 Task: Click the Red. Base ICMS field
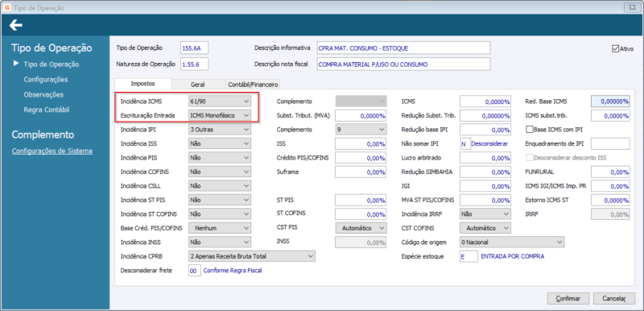point(610,102)
